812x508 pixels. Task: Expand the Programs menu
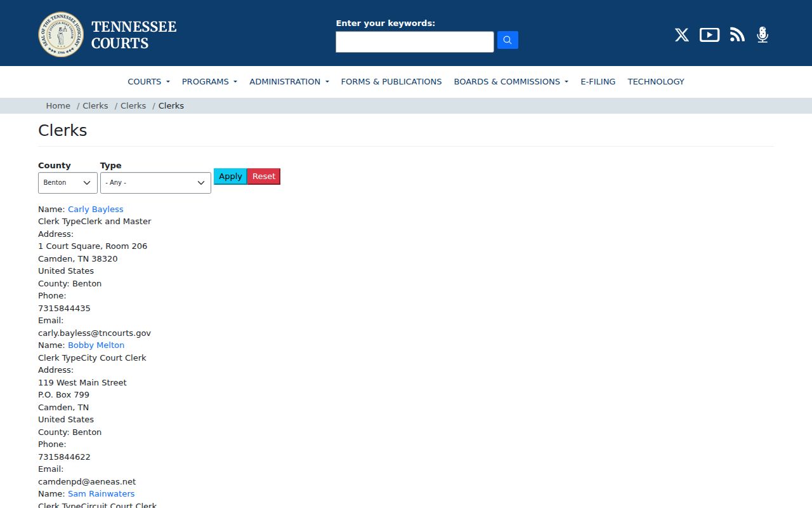click(209, 81)
